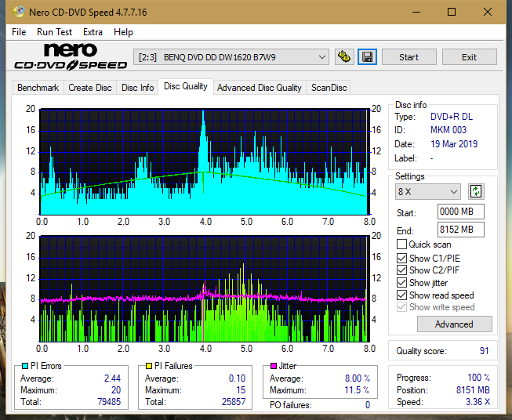Click the yellow PI Failures color swatch

(149, 366)
